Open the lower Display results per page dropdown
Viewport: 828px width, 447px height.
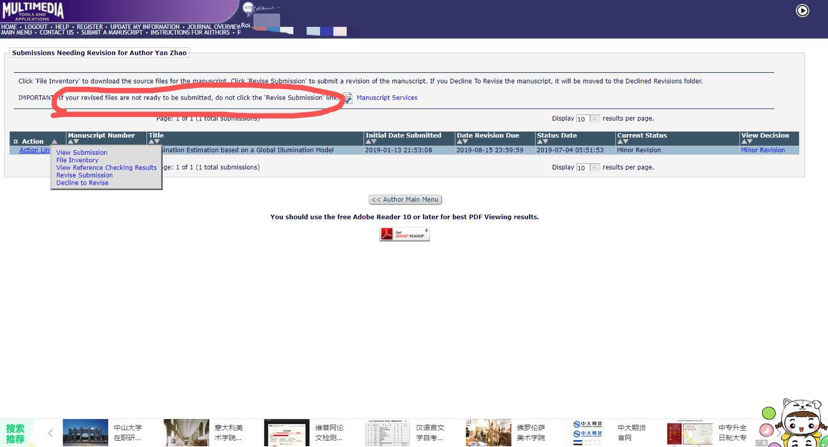(x=594, y=168)
